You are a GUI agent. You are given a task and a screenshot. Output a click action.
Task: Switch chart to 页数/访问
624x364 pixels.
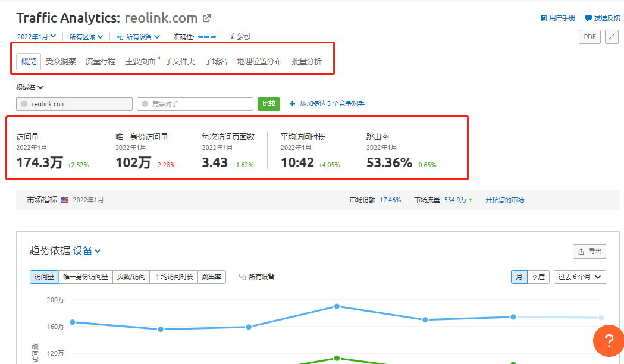(x=131, y=277)
